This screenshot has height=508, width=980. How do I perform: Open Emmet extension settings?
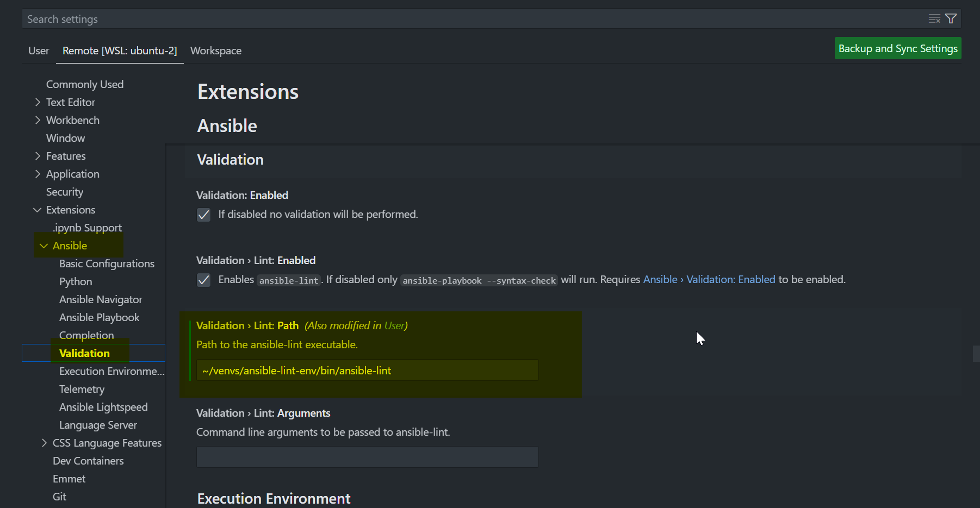coord(69,479)
